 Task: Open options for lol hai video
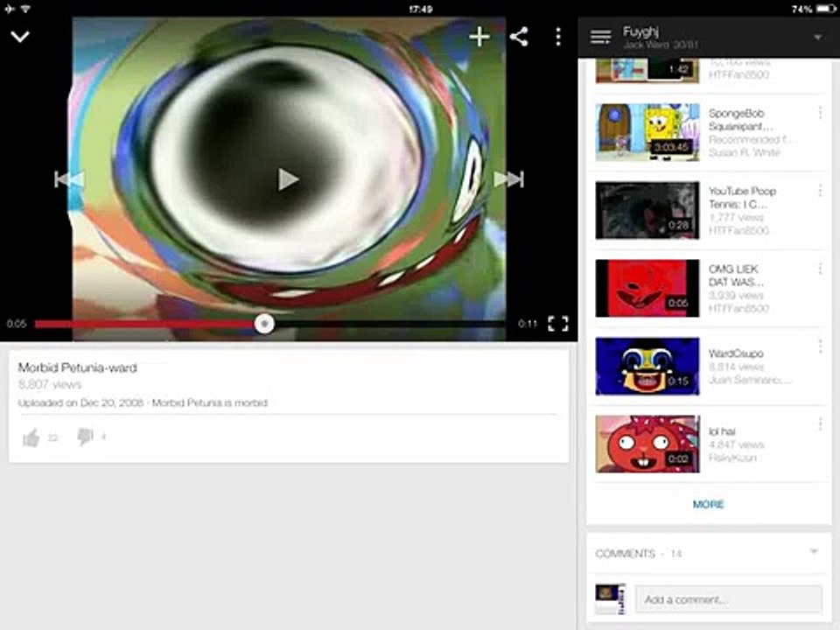[820, 425]
